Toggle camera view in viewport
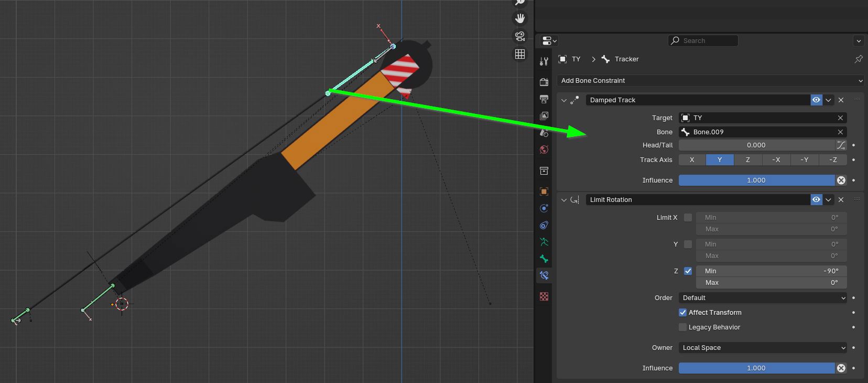 point(520,36)
